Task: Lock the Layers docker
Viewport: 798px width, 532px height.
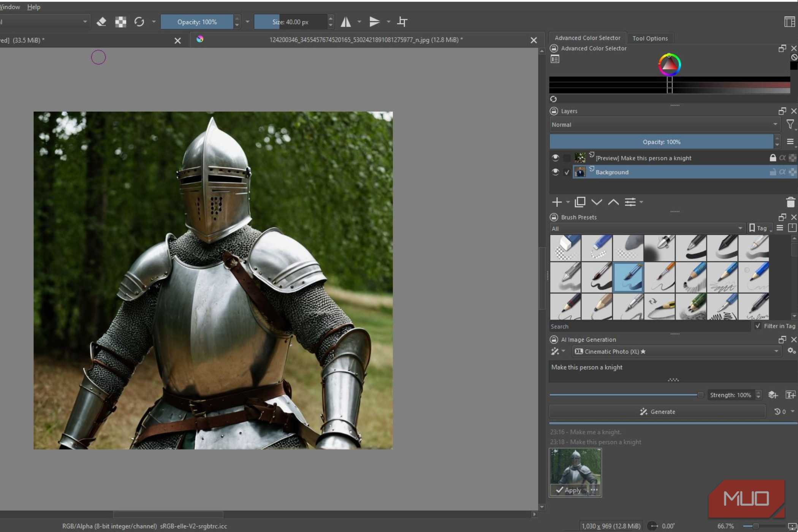Action: 554,111
